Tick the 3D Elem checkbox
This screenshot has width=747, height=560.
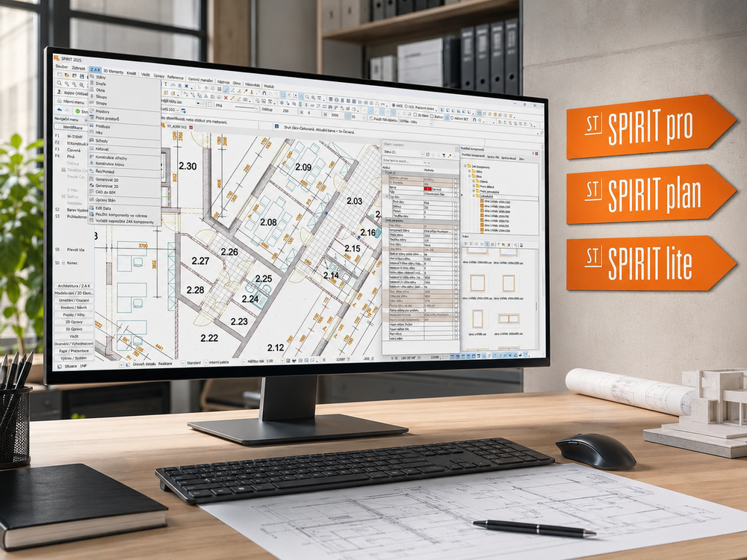point(415,115)
